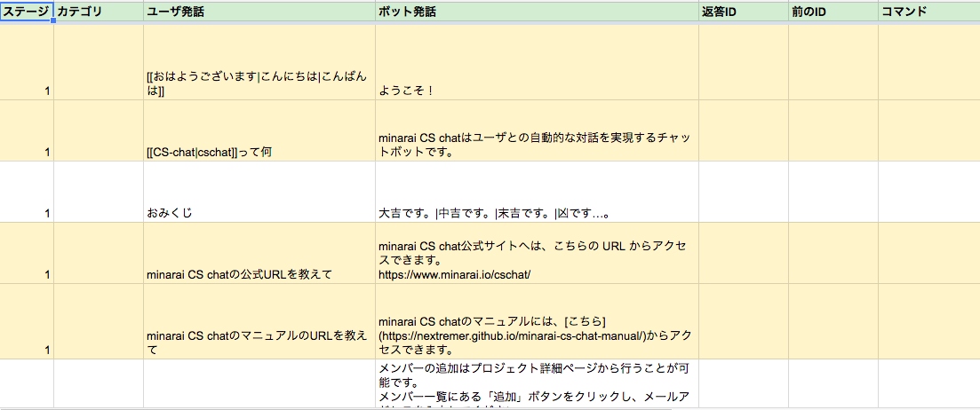Click the 大吉です。|中吉です。 fortune reply cell
Image resolution: width=980 pixels, height=410 pixels.
(537, 192)
